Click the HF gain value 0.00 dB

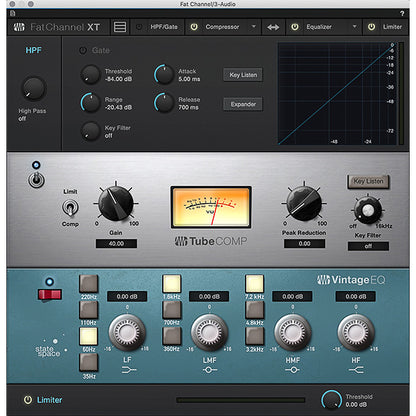[x=356, y=296]
